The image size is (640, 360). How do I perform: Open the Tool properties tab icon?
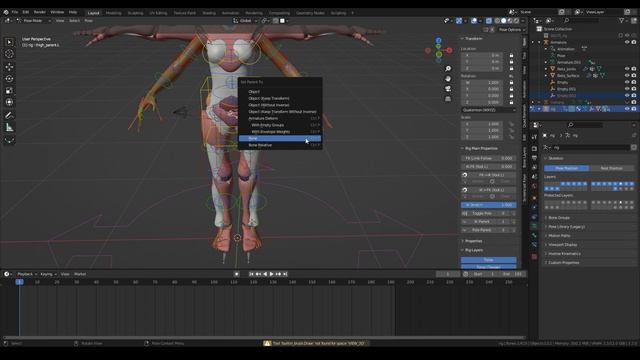tap(534, 138)
